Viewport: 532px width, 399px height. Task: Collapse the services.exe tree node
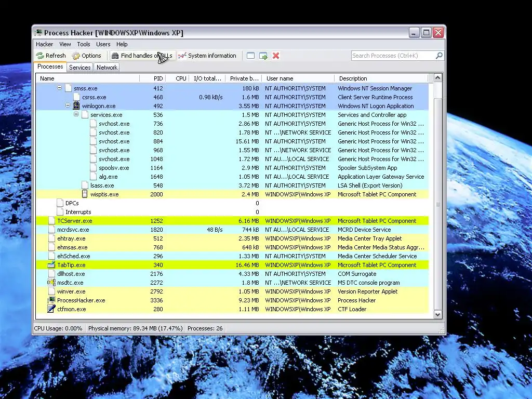point(76,114)
